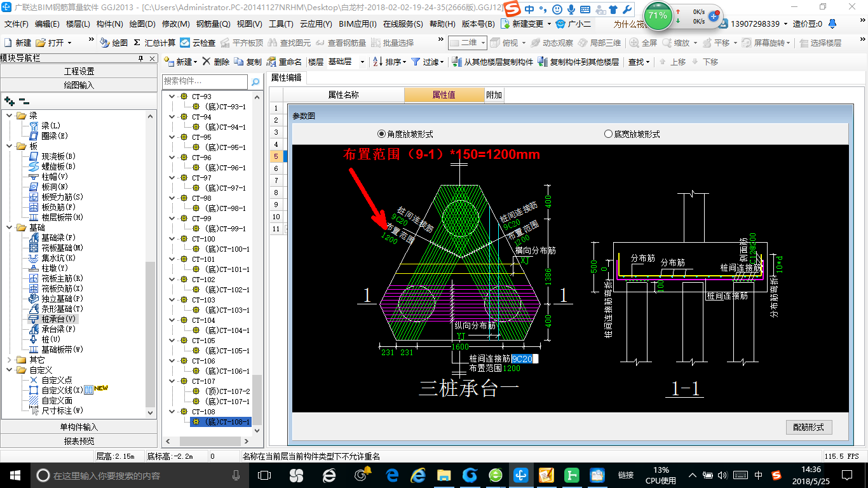Screen dimensions: 868x488
Task: Collapse all nodes with minus icon
Action: [x=24, y=100]
